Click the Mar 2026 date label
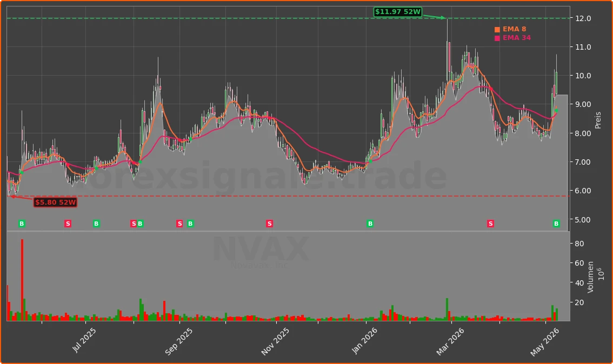 coord(450,341)
